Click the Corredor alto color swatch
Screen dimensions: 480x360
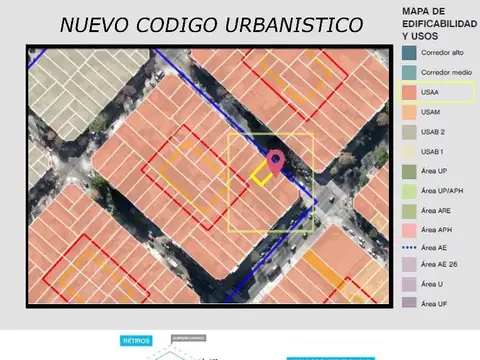[409, 53]
